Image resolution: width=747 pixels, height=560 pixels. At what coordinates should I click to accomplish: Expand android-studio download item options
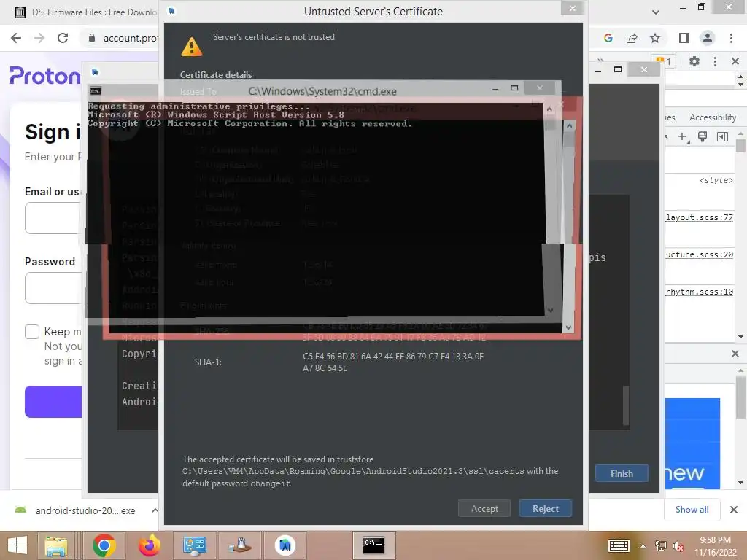coord(155,510)
